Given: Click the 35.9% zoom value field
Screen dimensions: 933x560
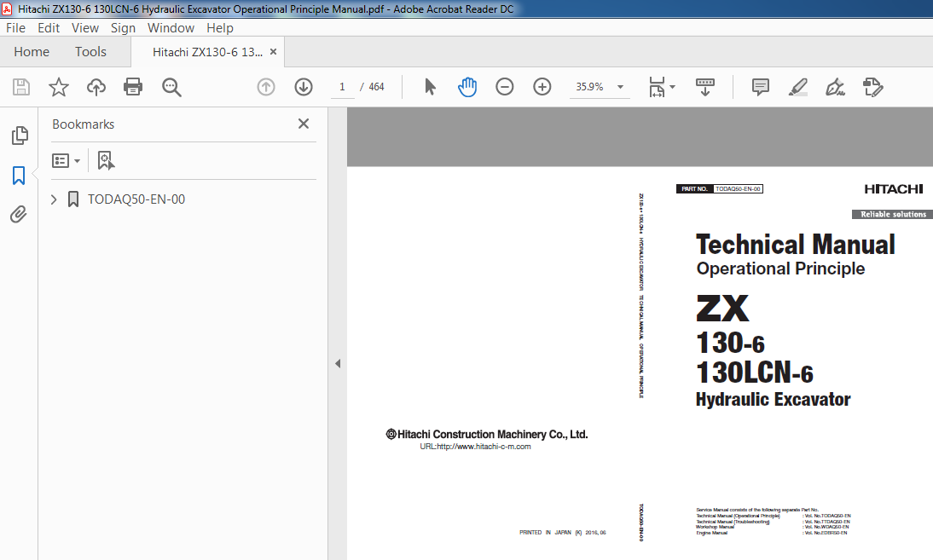Looking at the screenshot, I should pos(590,87).
